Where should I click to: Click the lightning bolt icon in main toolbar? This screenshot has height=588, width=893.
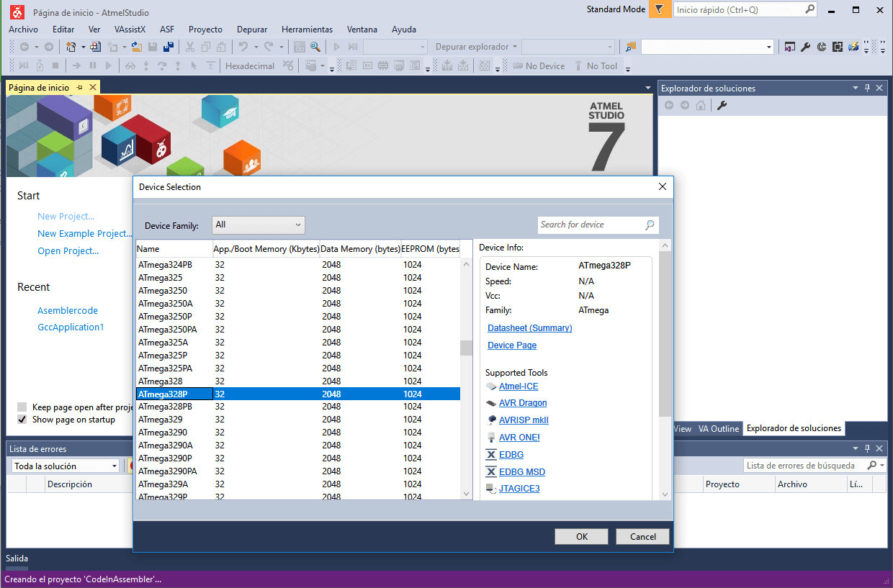[853, 47]
